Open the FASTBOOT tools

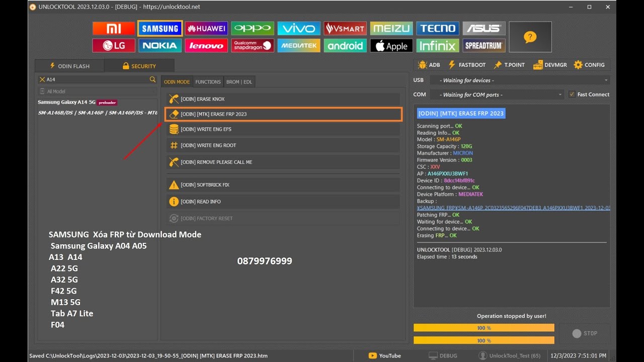pyautogui.click(x=467, y=65)
